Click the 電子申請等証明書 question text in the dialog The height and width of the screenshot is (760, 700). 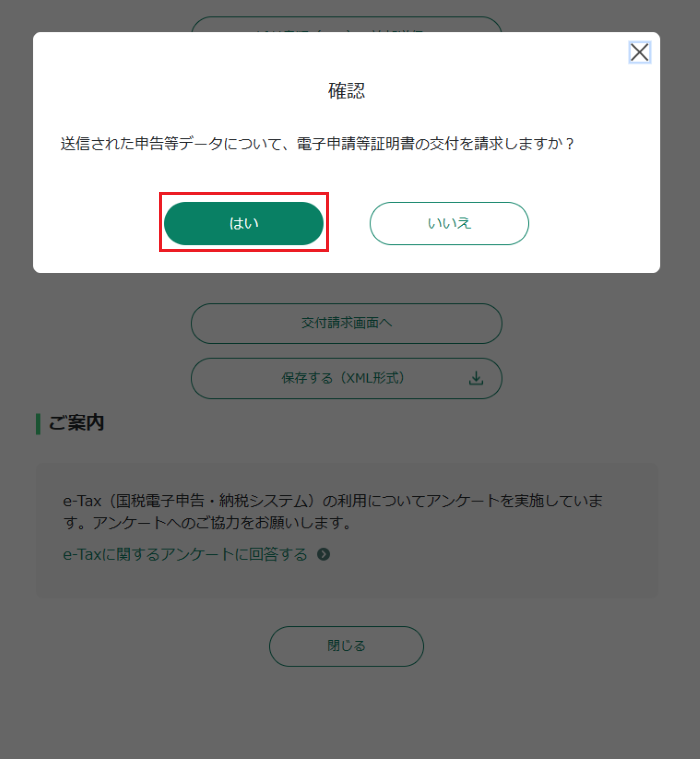point(317,143)
